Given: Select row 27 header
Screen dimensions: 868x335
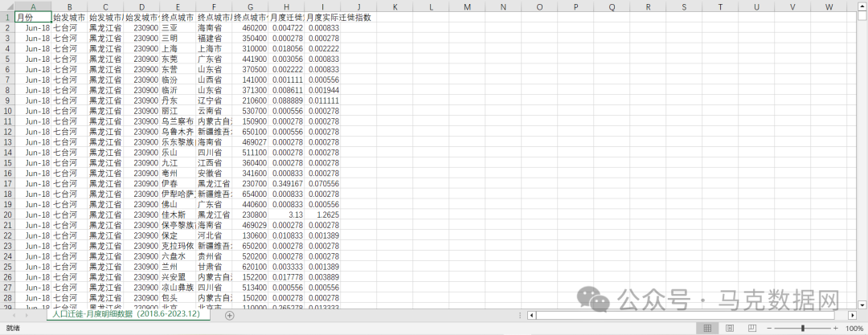Looking at the screenshot, I should (7, 288).
